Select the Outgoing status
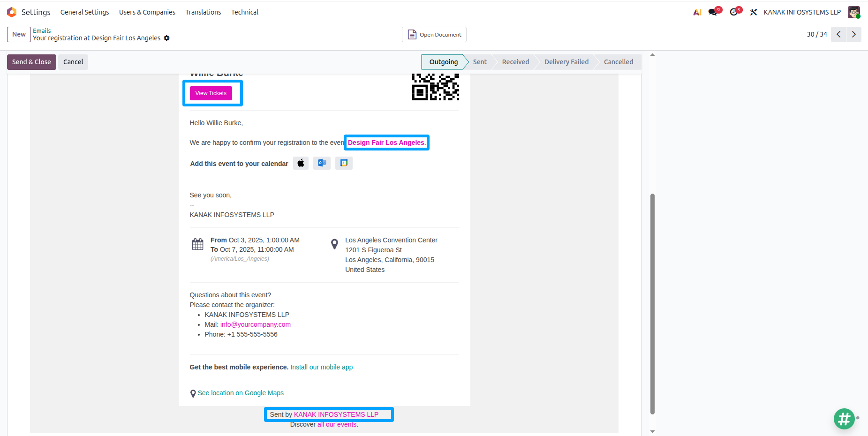 click(443, 62)
